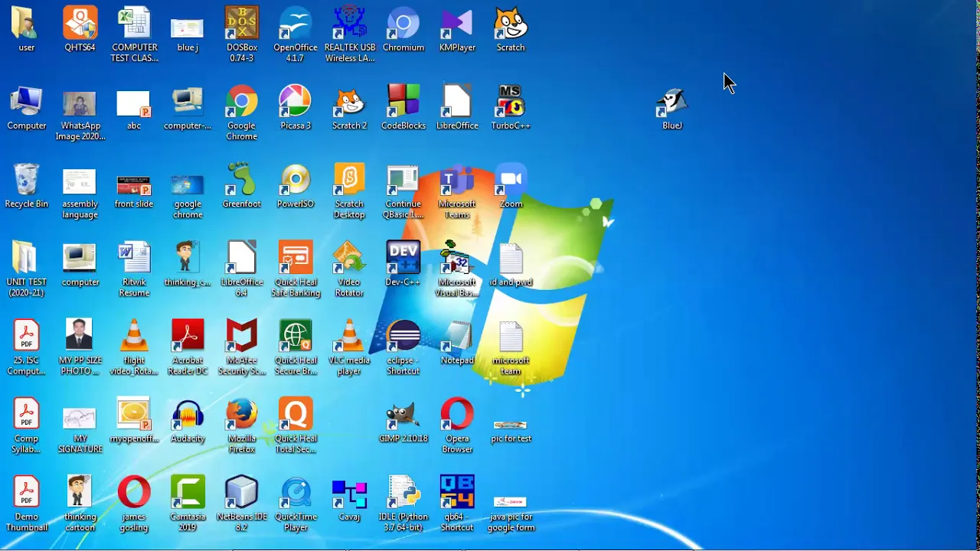Launch Scratch Desktop shortcut
This screenshot has height=551, width=980.
[x=349, y=191]
